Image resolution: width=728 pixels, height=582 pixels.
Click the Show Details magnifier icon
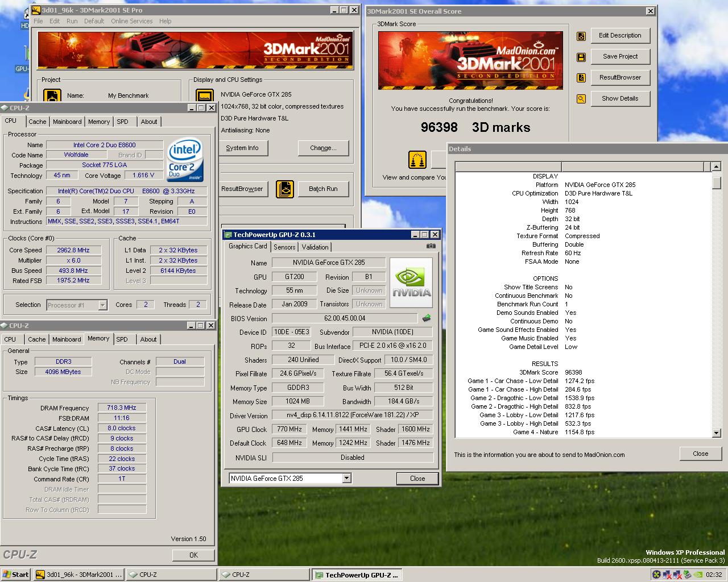click(581, 99)
